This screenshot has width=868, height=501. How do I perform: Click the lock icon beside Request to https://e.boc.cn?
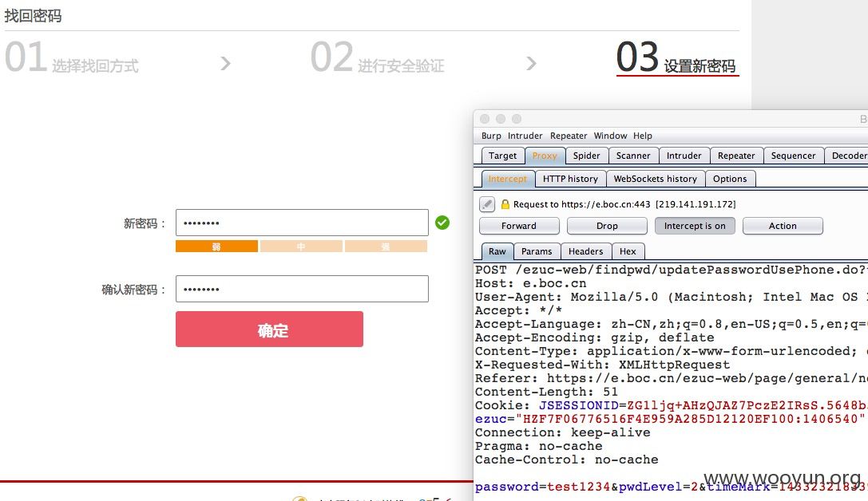(505, 204)
